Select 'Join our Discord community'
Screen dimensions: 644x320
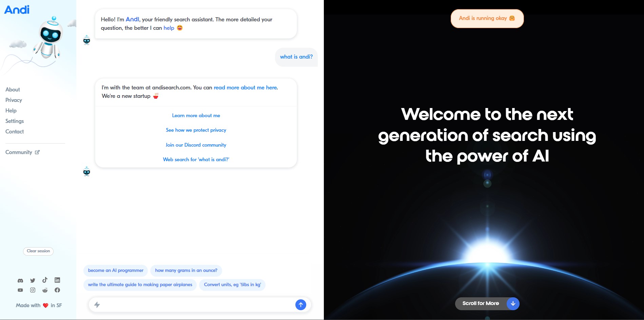coord(196,145)
